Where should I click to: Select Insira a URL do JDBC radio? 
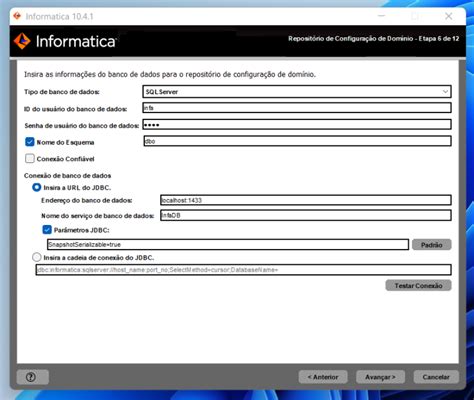(36, 187)
